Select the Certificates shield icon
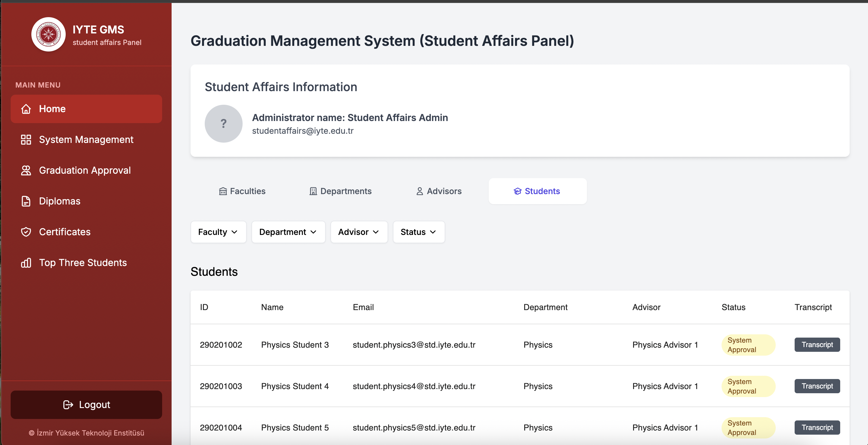The height and width of the screenshot is (445, 868). click(26, 232)
